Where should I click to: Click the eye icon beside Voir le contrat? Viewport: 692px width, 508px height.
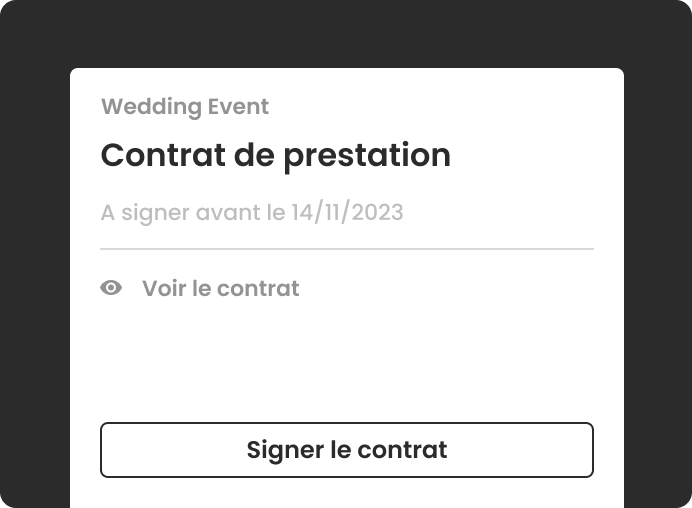(111, 288)
